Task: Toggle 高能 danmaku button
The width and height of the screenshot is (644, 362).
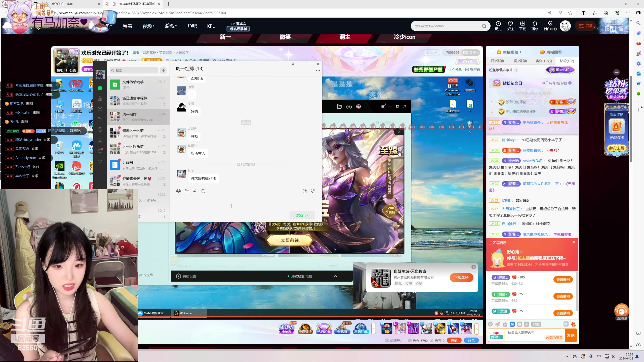Action: pos(536,324)
